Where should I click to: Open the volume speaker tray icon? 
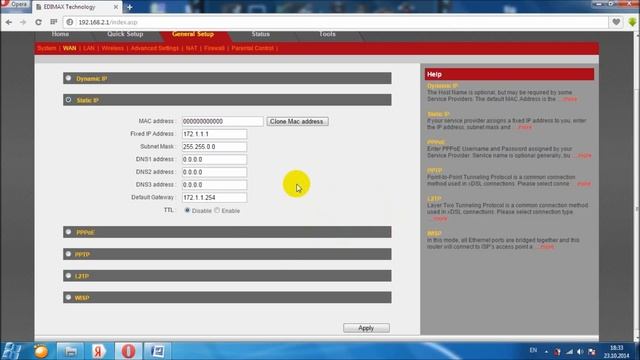[x=580, y=351]
